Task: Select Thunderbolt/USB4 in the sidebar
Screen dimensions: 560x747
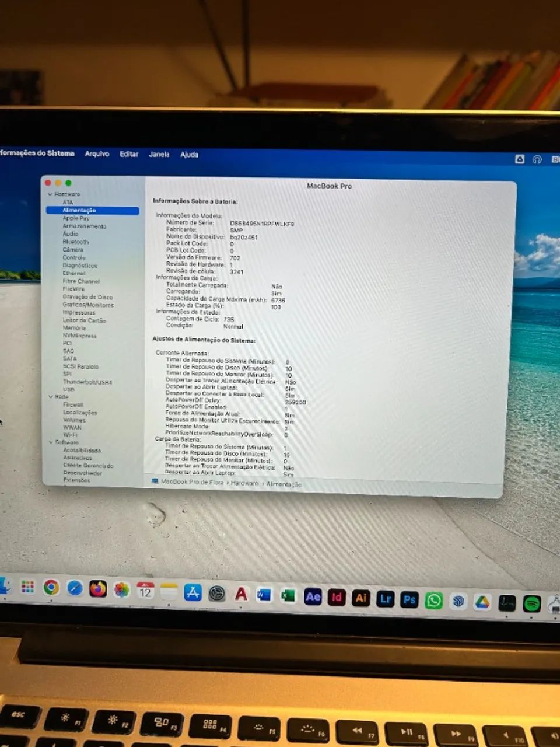Action: (87, 382)
